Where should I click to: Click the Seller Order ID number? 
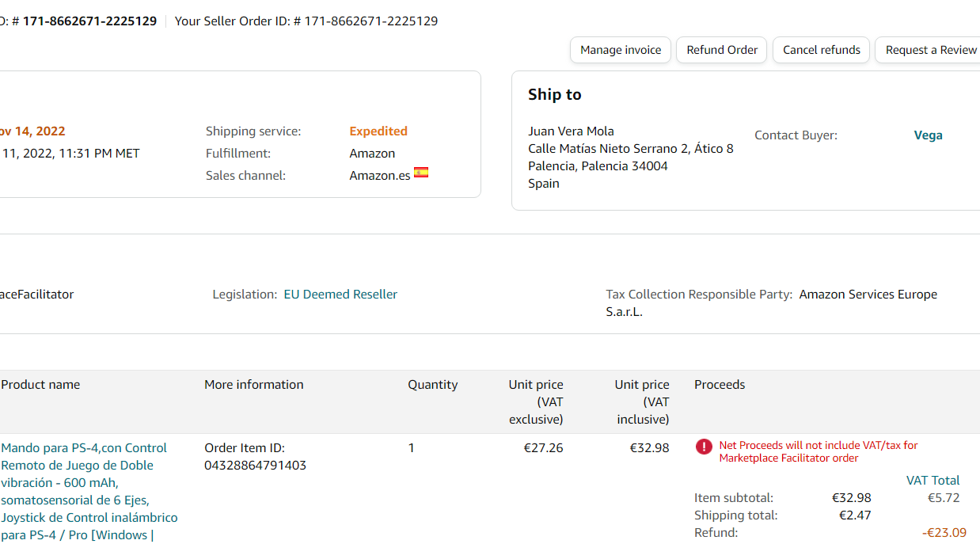pos(370,21)
